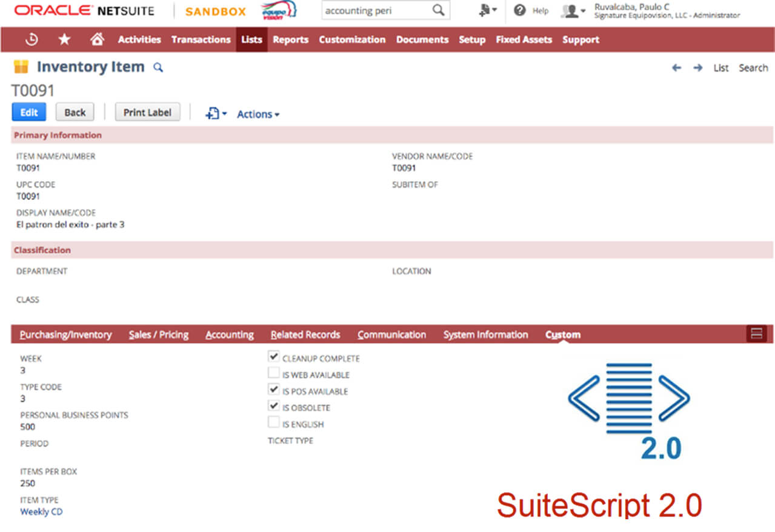Image resolution: width=775 pixels, height=532 pixels.
Task: Toggle subtab layout view icon
Action: point(756,333)
